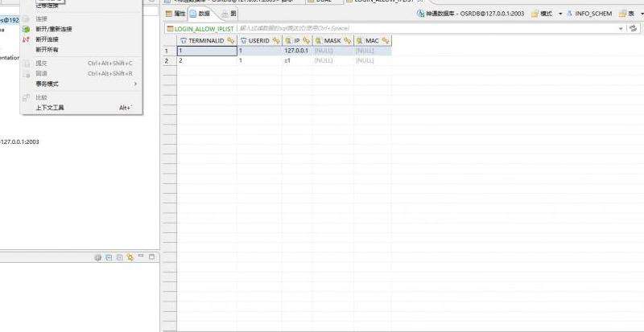Click the TERMINALID column sort icon
This screenshot has width=644, height=332.
tap(231, 40)
